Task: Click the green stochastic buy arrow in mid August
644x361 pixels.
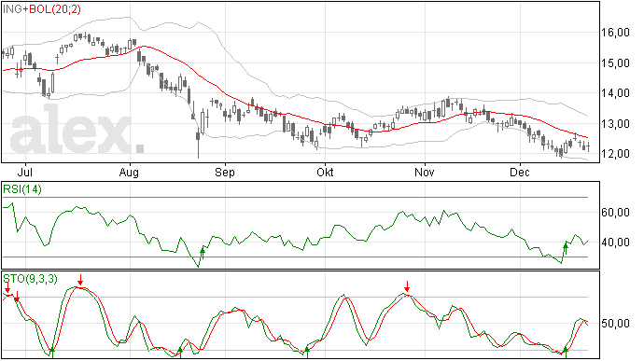Action: (179, 353)
